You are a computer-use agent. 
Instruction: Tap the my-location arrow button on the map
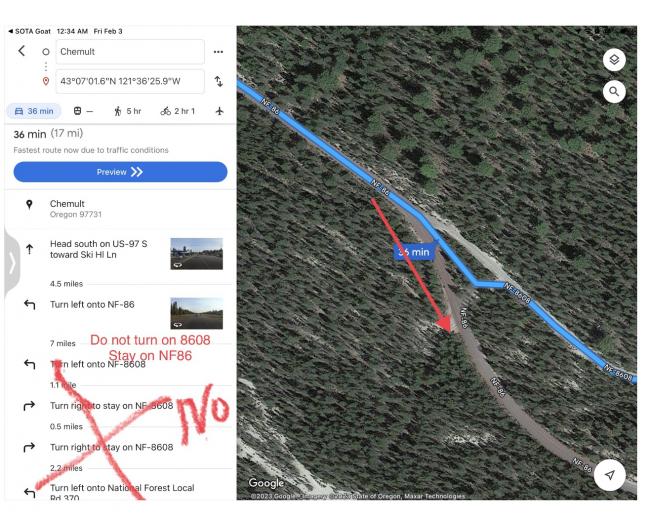pos(609,475)
